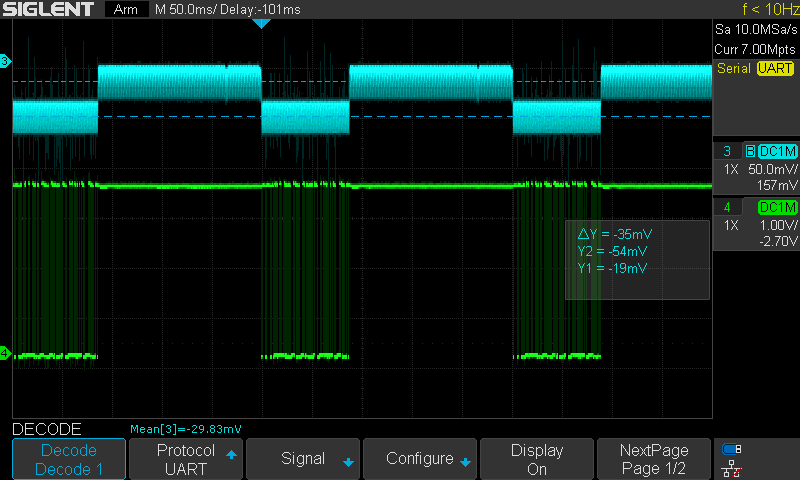This screenshot has height=480, width=800.
Task: Click the ΔY cursor measurement box
Action: tap(637, 259)
